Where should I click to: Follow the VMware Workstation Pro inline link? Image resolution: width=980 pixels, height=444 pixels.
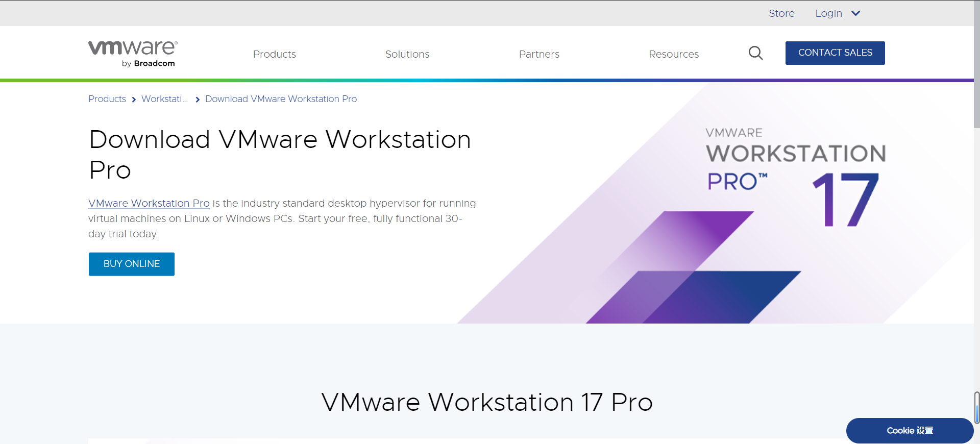(149, 203)
